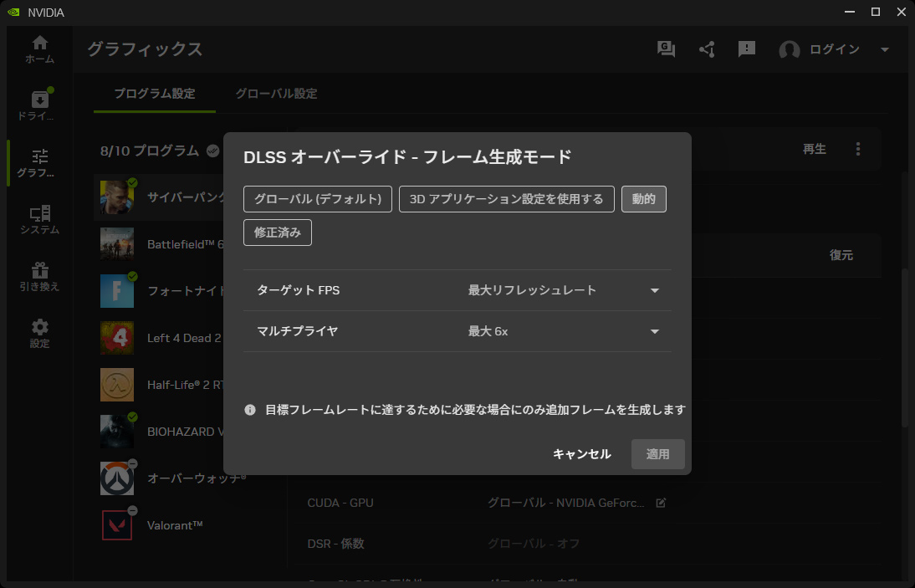Select Left 4 Dead 2 game thumbnail
Image resolution: width=915 pixels, height=588 pixels.
pos(116,338)
